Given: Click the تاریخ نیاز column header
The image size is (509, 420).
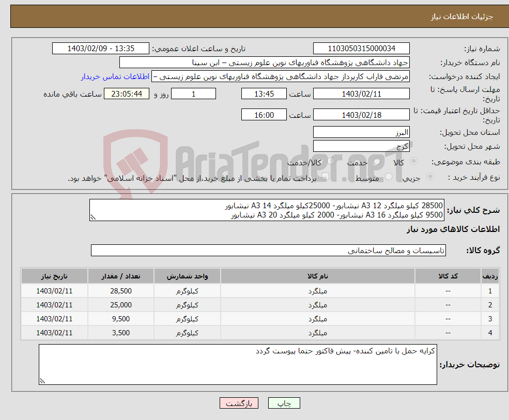Looking at the screenshot, I should click(54, 276).
